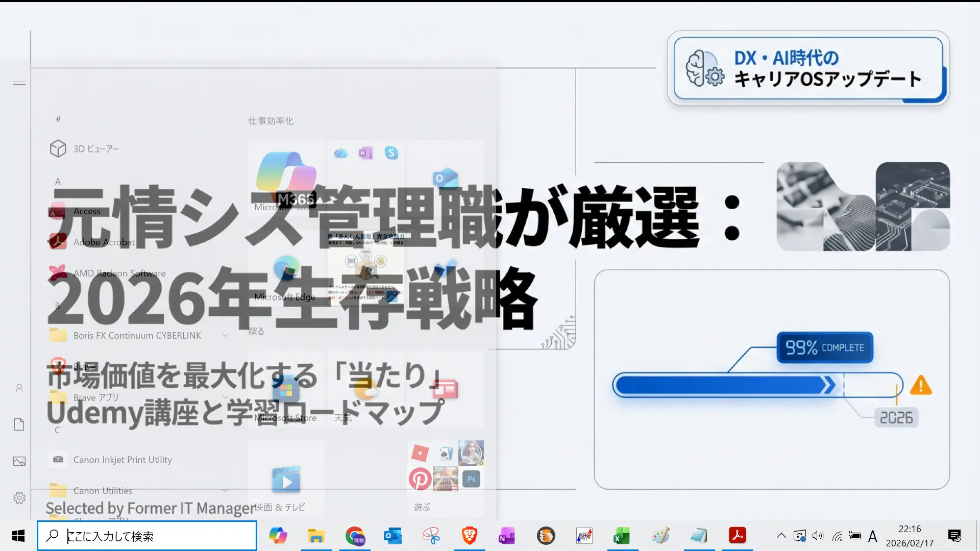Launch Outlook from the taskbar
Viewport: 980px width, 551px height.
393,536
